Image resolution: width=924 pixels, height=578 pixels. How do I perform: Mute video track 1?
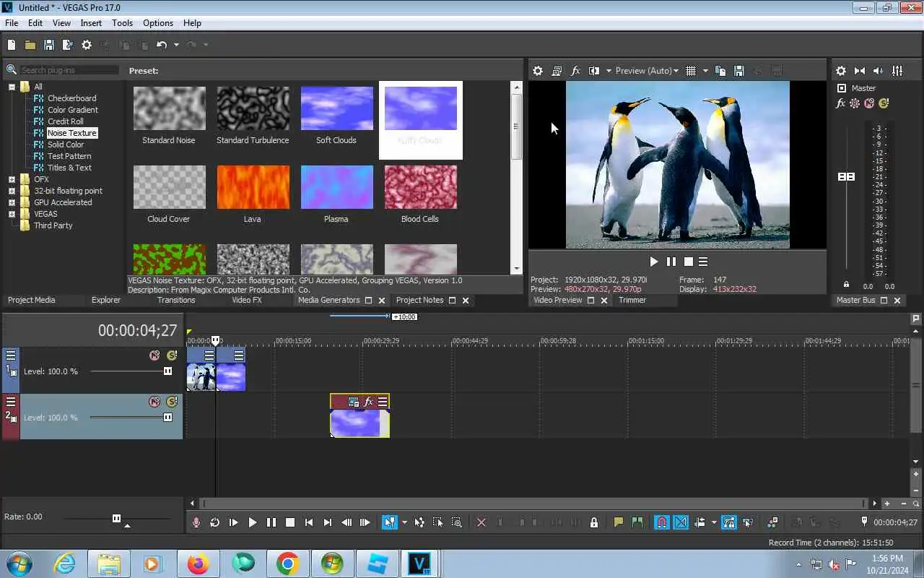pyautogui.click(x=154, y=355)
